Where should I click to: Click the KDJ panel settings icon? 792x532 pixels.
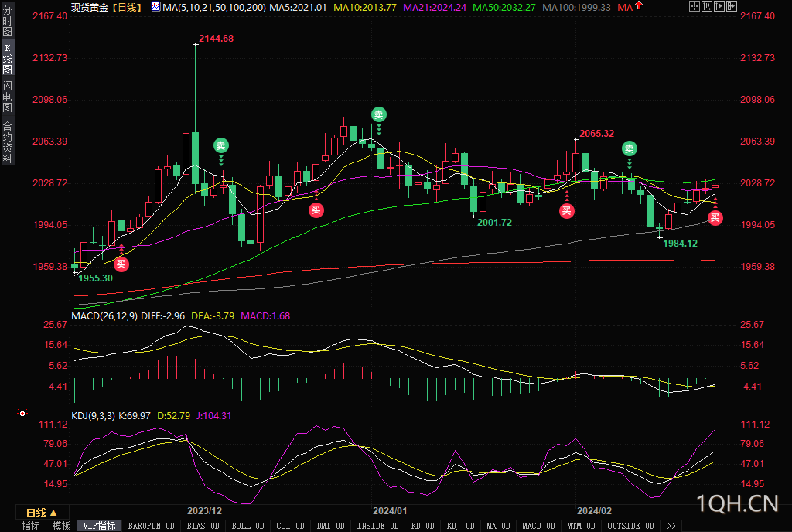[x=23, y=415]
